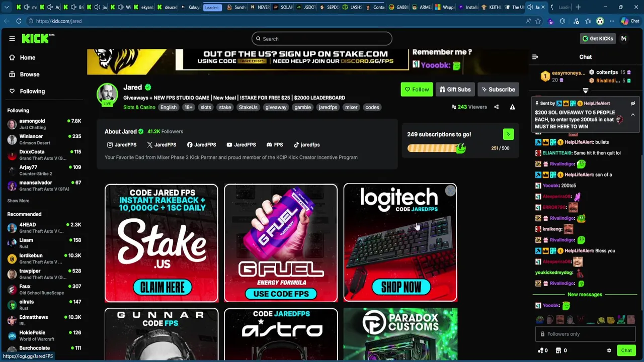Click the subscription goal progress bar
The width and height of the screenshot is (644, 362).
tap(436, 148)
